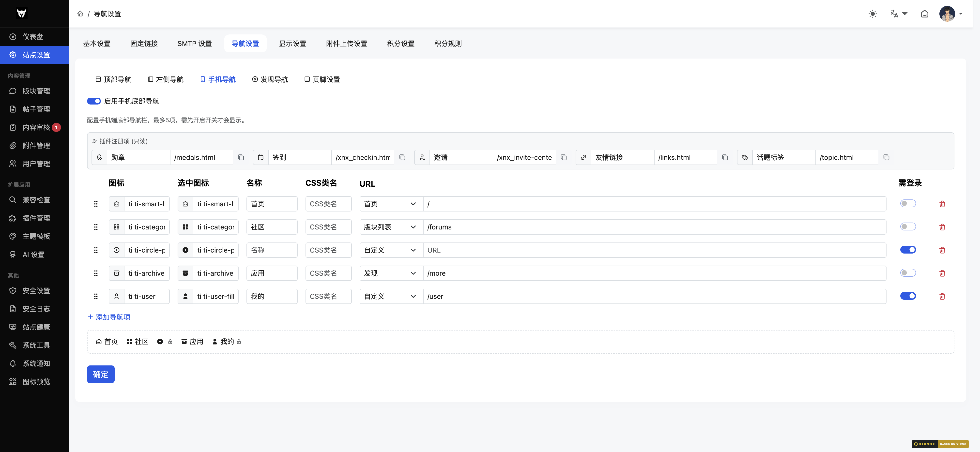The width and height of the screenshot is (980, 452).
Task: Click 我的 name input field
Action: point(272,296)
